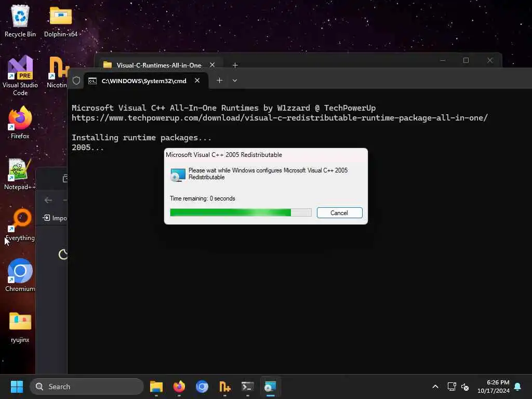Click the shield icon in the terminal title bar
The image size is (532, 399).
pos(76,81)
